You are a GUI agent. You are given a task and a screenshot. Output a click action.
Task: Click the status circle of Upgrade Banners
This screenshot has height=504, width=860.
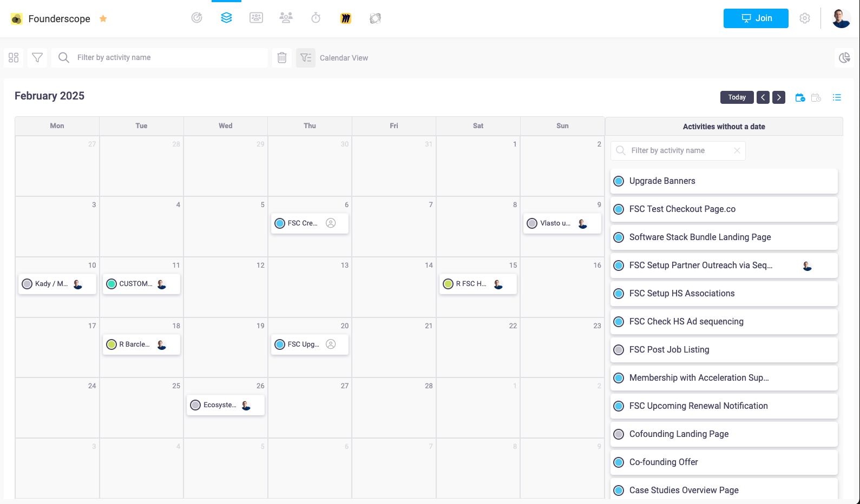[x=619, y=181]
